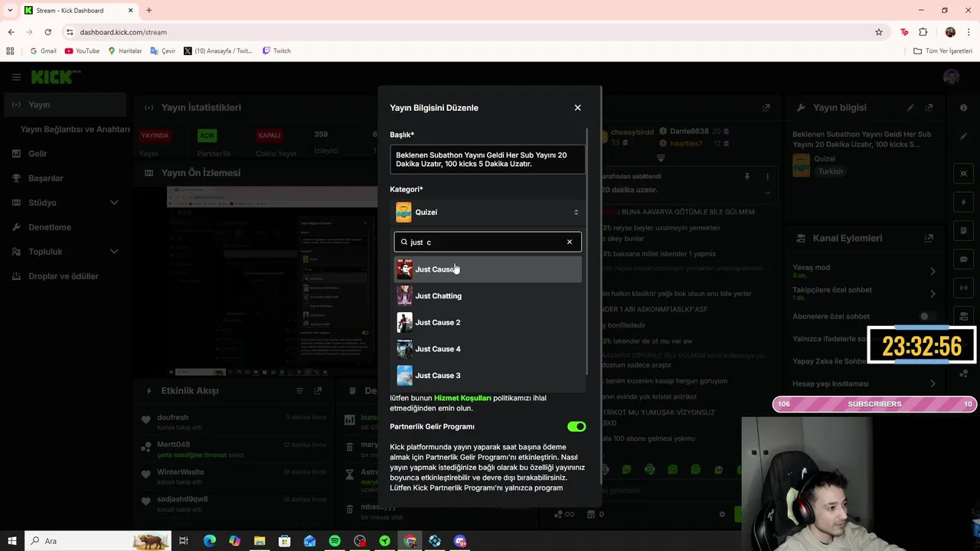Expand the Topluluk sidebar chevron

click(114, 252)
